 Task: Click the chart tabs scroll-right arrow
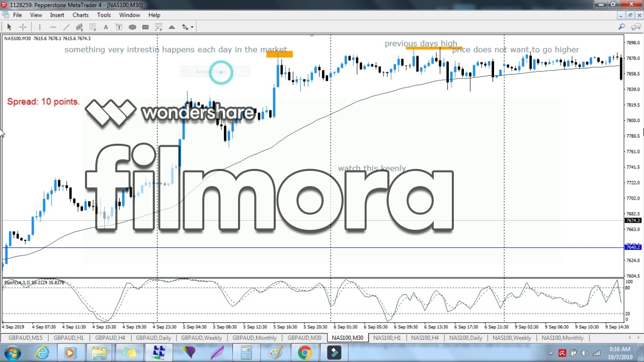click(638, 338)
